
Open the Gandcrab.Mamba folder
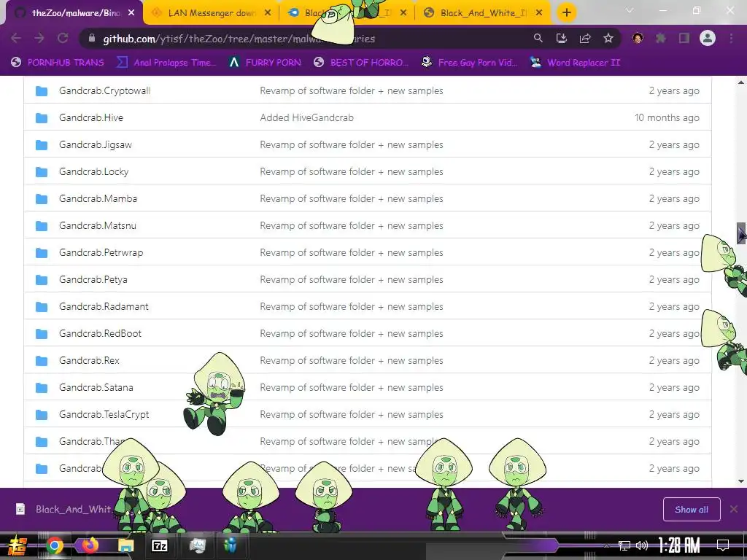98,198
